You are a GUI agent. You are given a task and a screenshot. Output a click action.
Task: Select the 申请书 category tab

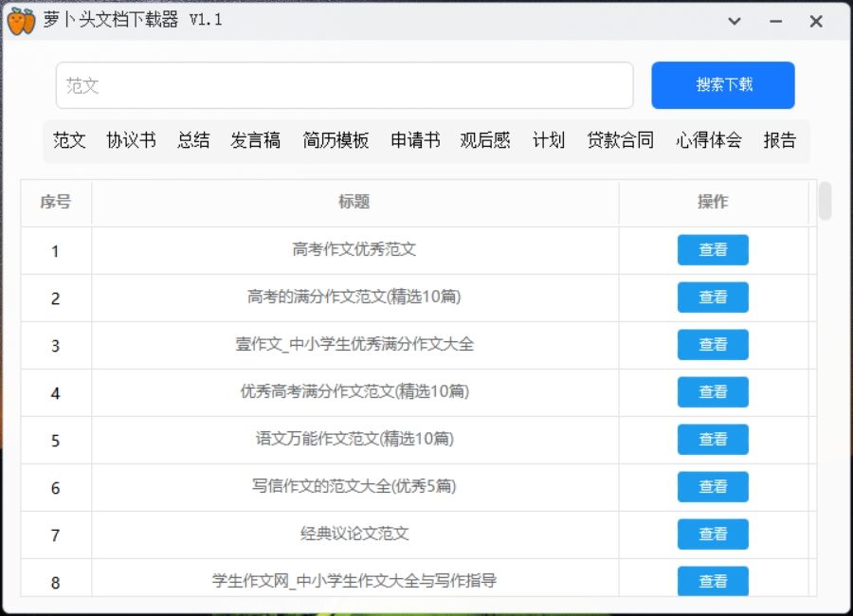point(415,140)
